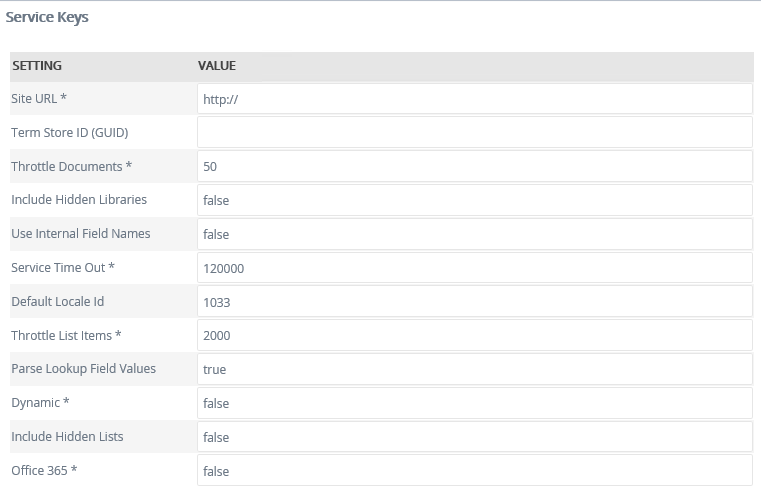Click the Office 365 setting label
This screenshot has width=761, height=495.
coord(41,470)
